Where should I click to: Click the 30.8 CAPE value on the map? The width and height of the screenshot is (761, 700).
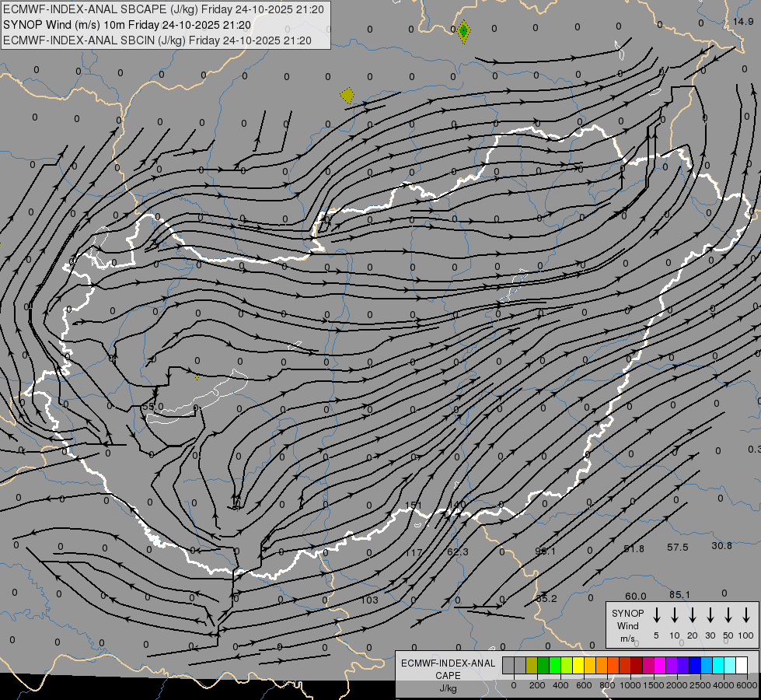tap(721, 546)
